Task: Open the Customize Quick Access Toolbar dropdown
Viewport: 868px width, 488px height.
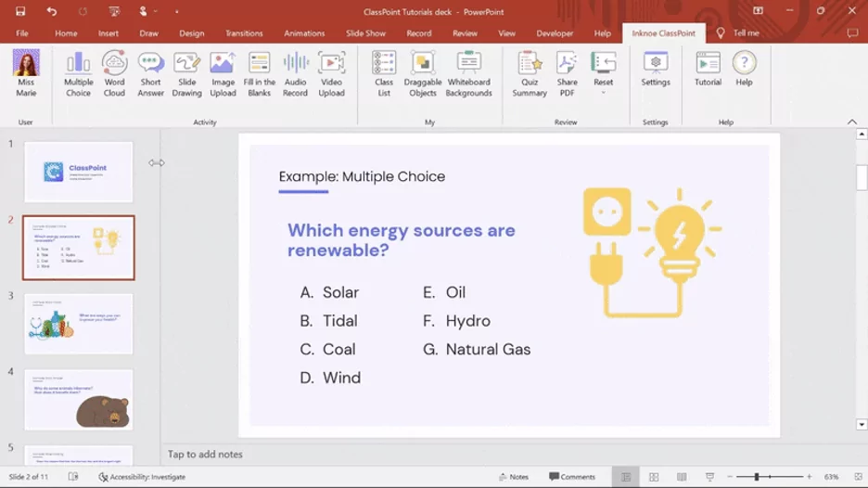Action: click(x=176, y=11)
